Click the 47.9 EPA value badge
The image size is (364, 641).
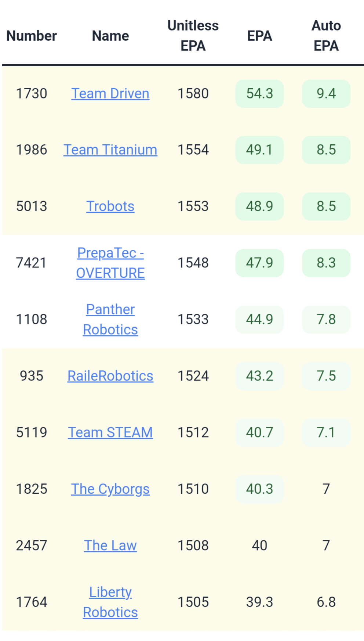[x=259, y=263]
